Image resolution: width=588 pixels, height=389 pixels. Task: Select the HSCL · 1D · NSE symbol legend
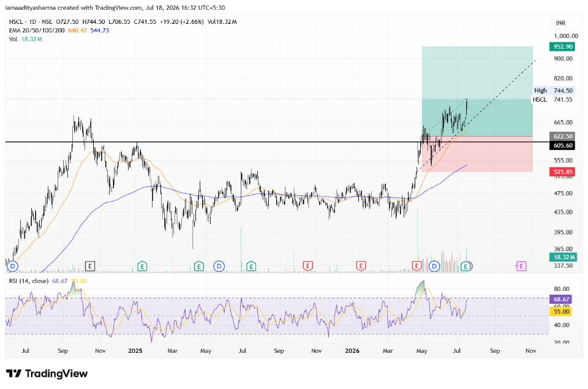[31, 22]
